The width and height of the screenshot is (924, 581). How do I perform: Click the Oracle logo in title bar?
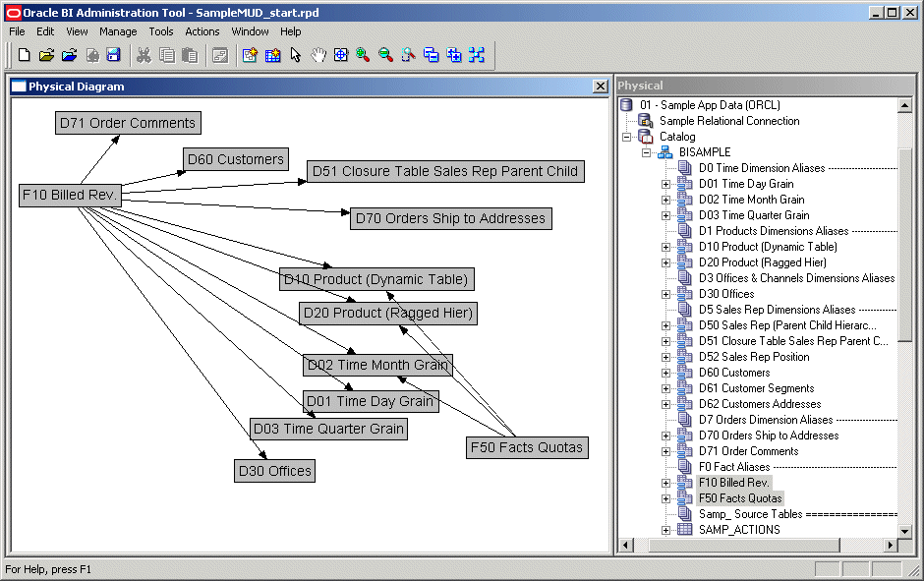[13, 13]
